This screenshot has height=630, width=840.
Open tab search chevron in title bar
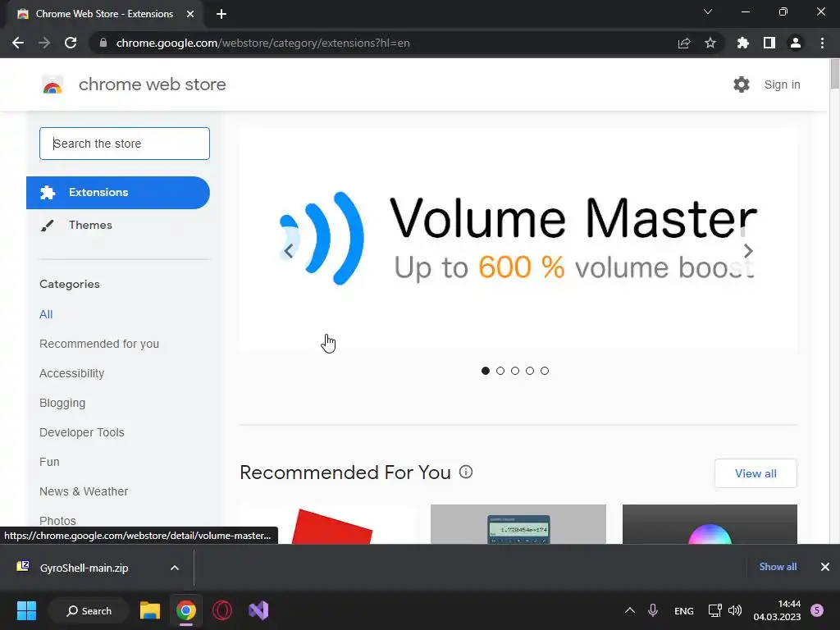coord(708,11)
